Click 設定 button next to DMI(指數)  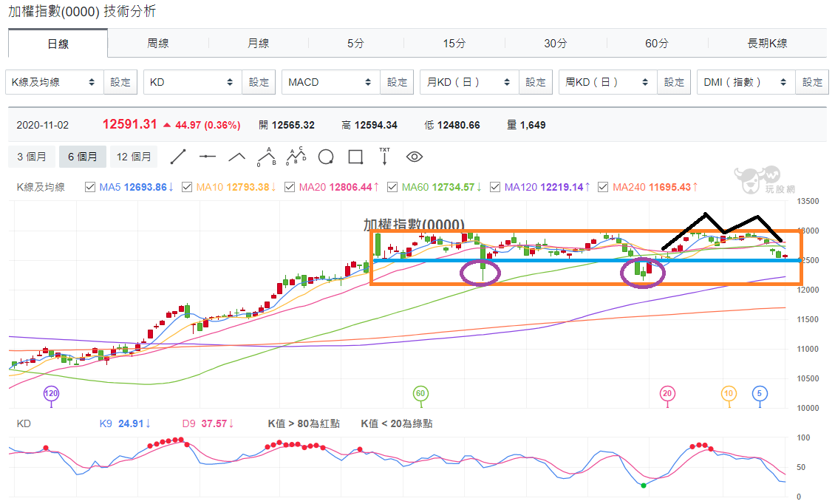tap(812, 82)
